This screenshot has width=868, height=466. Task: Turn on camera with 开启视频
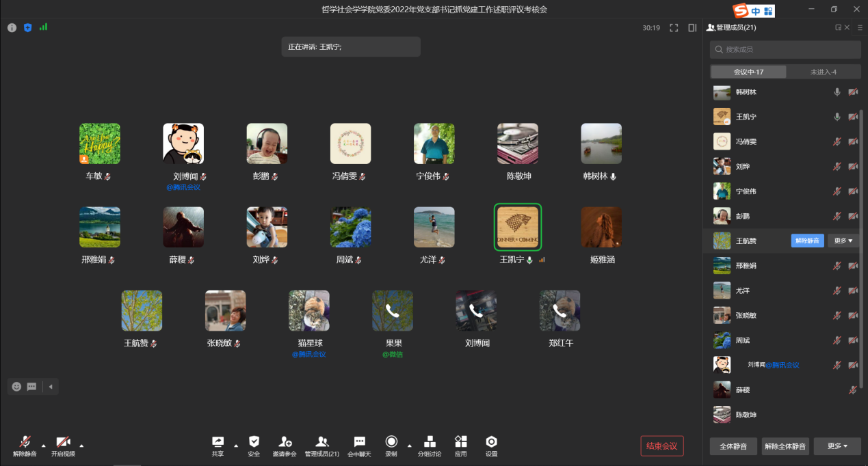point(63,442)
